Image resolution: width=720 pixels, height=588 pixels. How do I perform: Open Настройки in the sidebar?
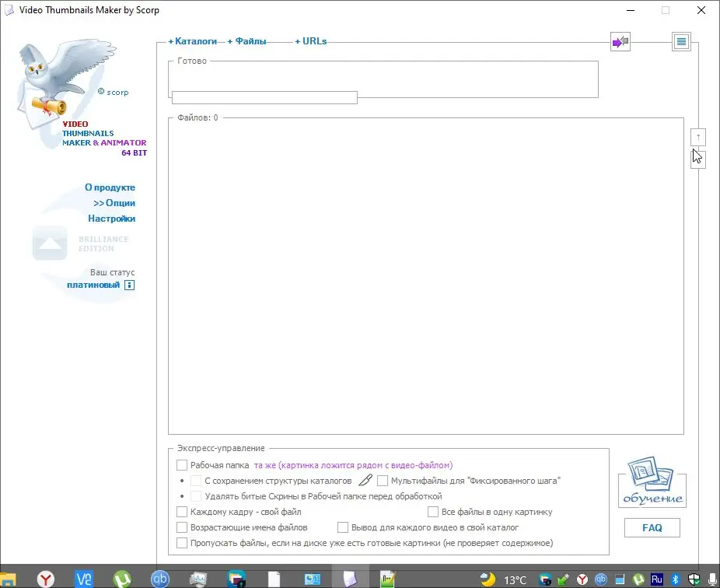[x=112, y=219]
